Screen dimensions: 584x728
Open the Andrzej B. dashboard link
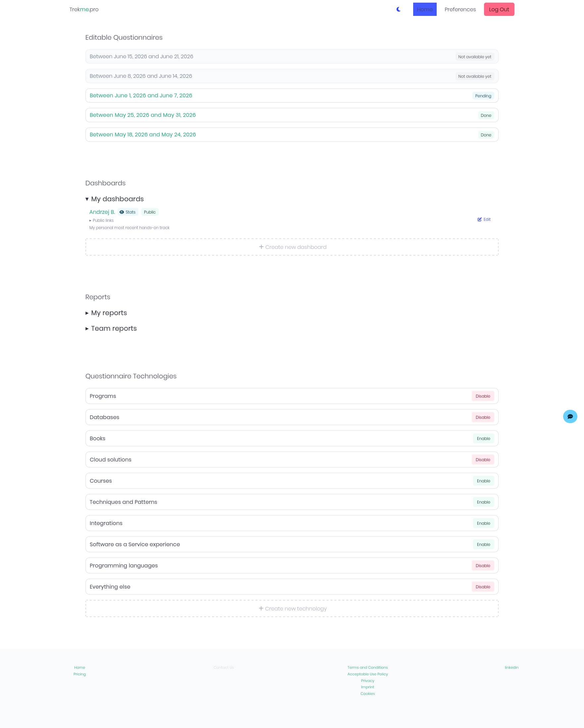click(x=102, y=212)
